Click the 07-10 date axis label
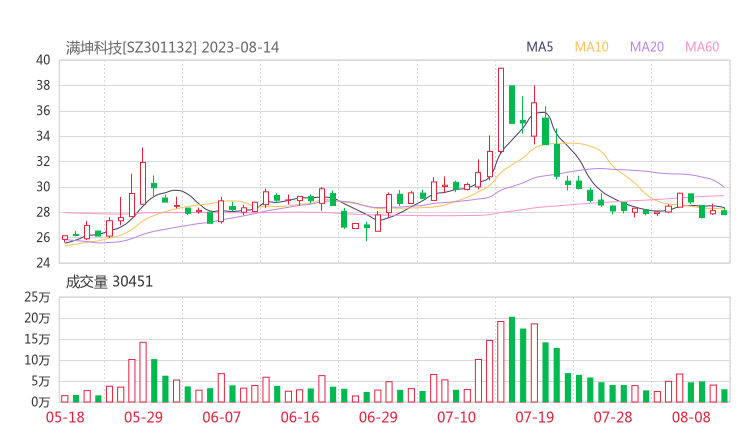The height and width of the screenshot is (440, 740). (x=456, y=417)
